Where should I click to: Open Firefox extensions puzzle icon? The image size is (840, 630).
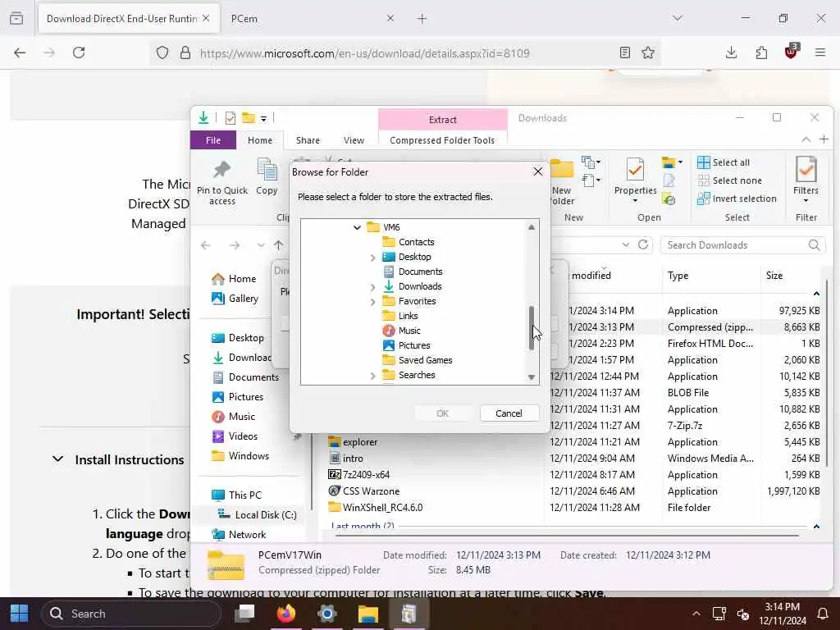click(x=761, y=52)
